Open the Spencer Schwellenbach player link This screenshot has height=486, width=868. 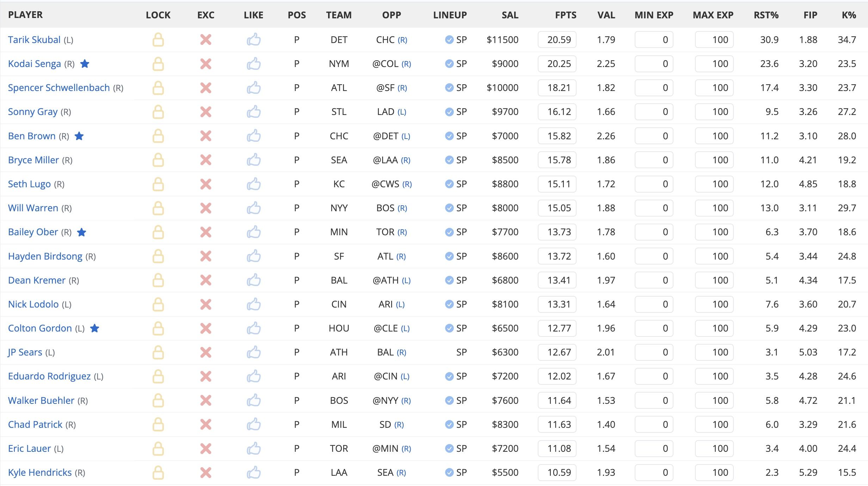[59, 87]
